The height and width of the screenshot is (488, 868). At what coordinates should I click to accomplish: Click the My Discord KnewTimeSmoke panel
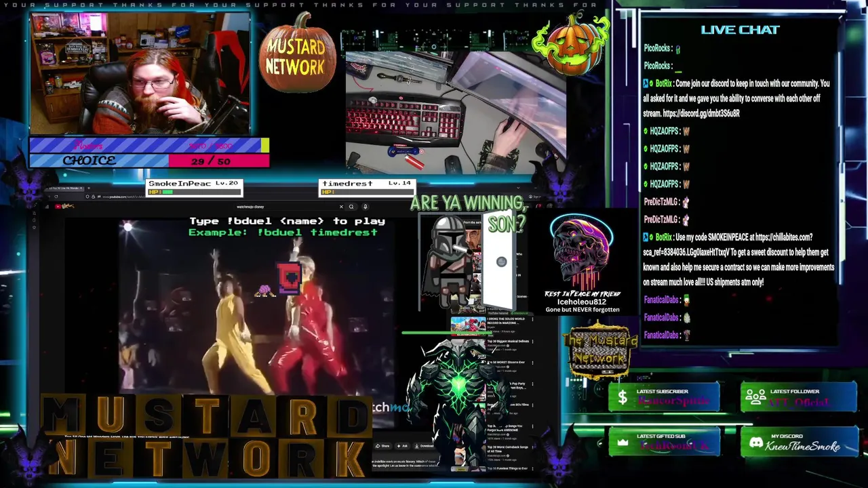(x=798, y=442)
